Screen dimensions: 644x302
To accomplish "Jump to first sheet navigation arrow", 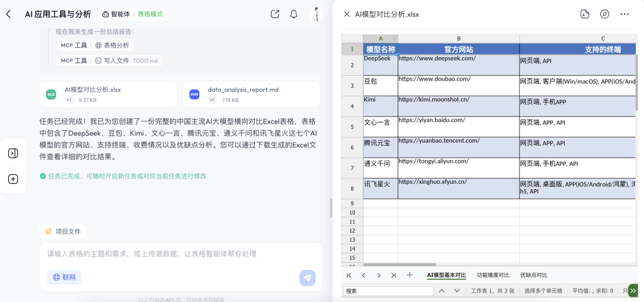I will [349, 275].
